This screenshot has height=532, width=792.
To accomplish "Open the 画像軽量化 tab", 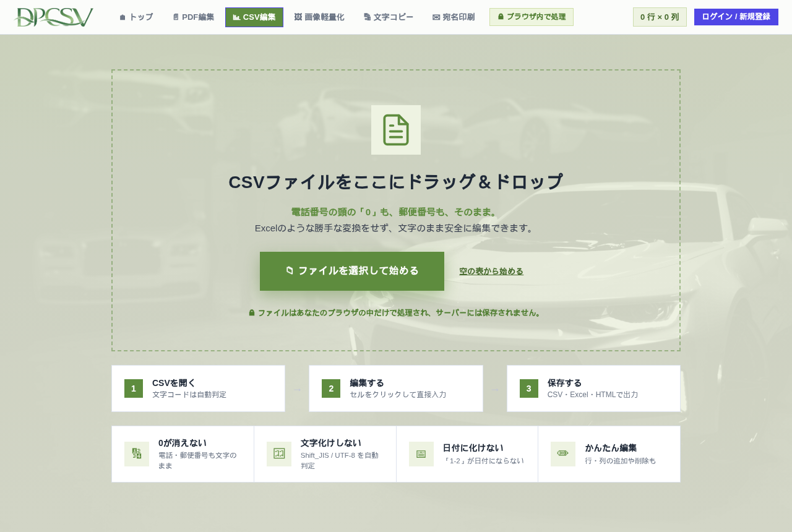I will 319,17.
